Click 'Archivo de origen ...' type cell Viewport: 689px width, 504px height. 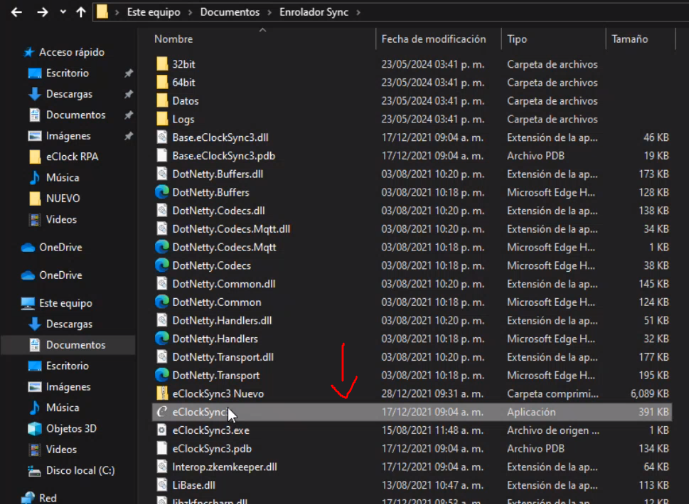(x=553, y=431)
